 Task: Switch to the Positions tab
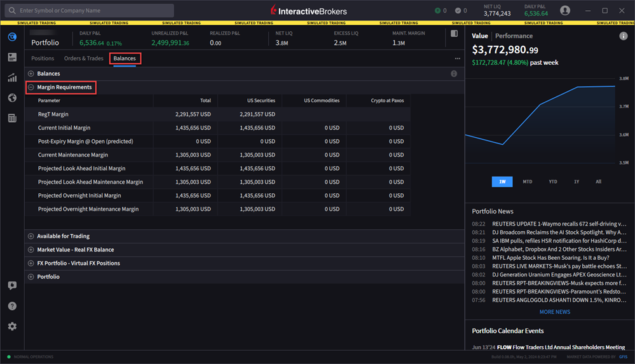pos(43,58)
